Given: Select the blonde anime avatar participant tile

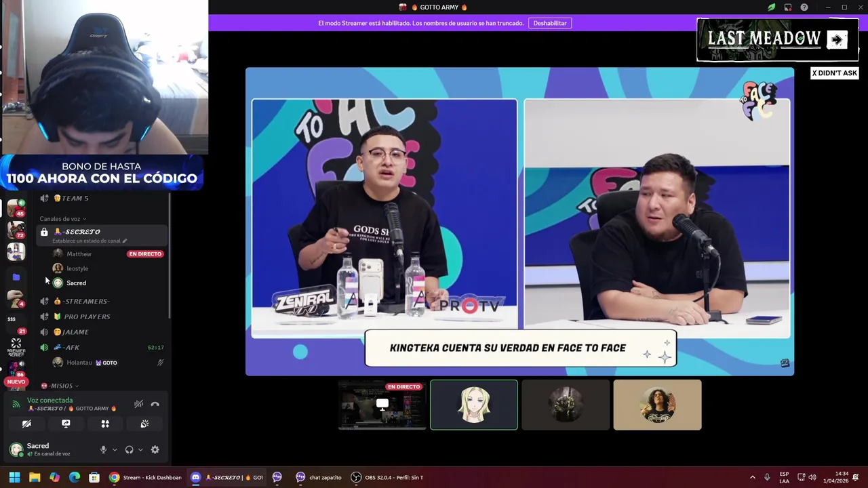Looking at the screenshot, I should click(474, 405).
